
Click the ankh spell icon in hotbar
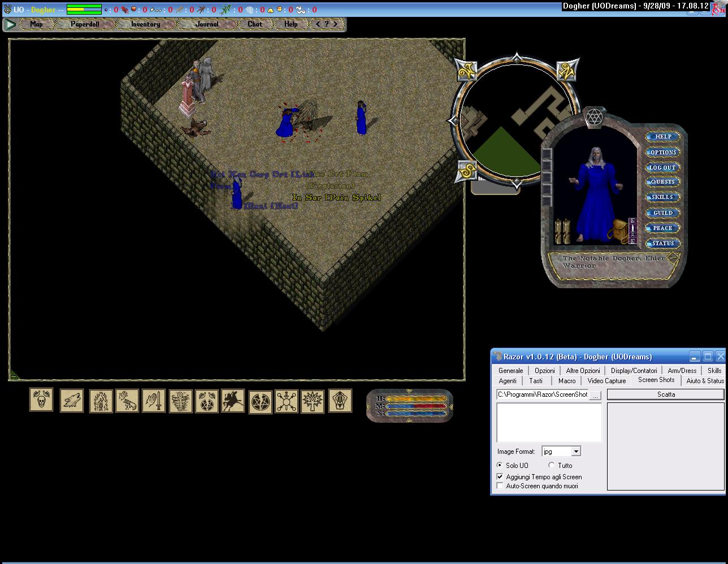click(313, 401)
